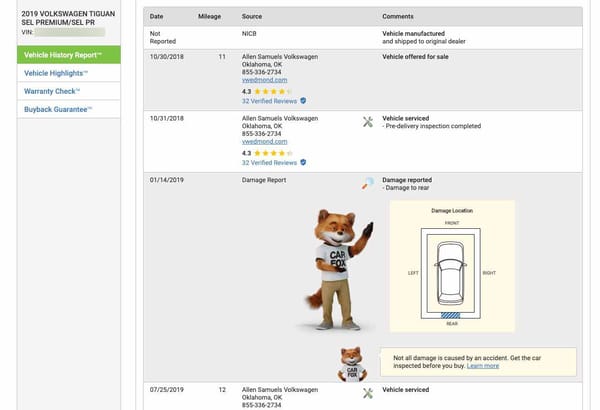Screen dimensions: 600x410
Task: Click the Learn more link
Action: coord(483,366)
